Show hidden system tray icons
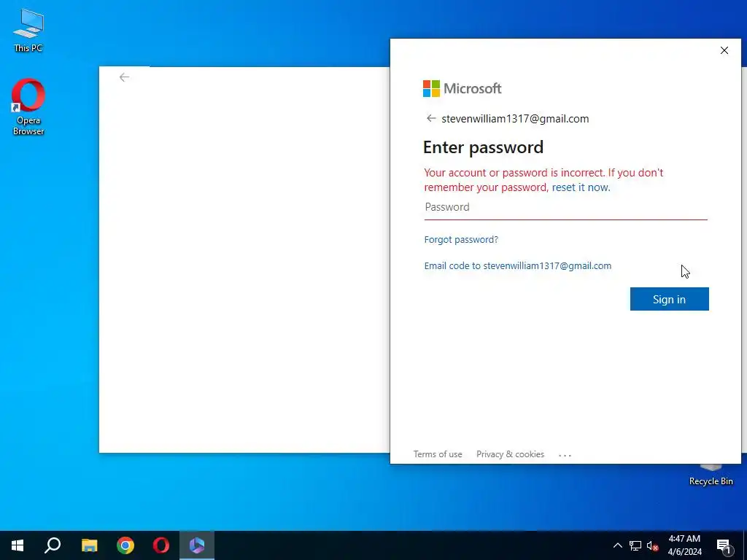Viewport: 747px width, 560px height. point(617,545)
